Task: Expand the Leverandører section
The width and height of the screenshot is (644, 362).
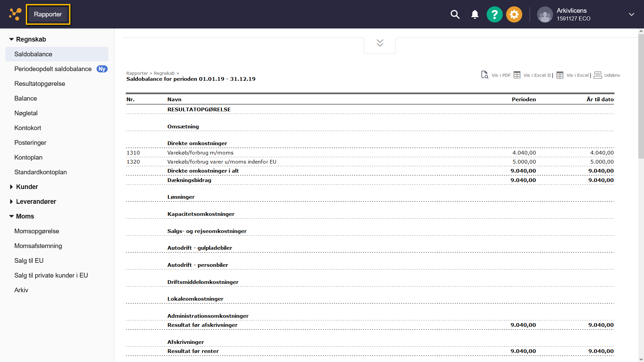Action: [x=11, y=201]
